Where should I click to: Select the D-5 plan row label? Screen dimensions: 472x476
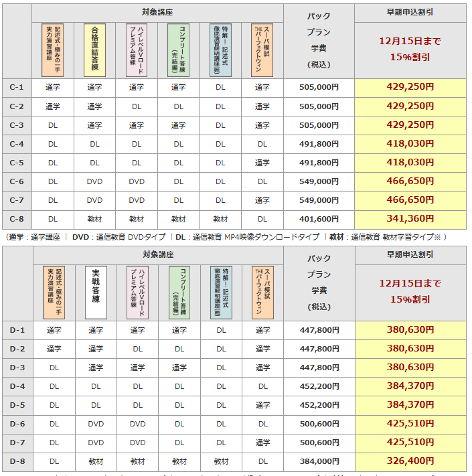pos(17,405)
